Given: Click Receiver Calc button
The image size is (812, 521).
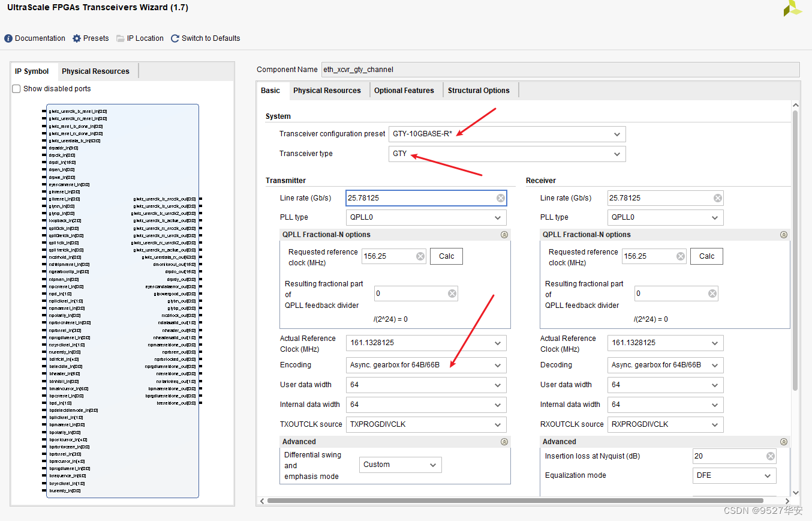Looking at the screenshot, I should (x=707, y=256).
